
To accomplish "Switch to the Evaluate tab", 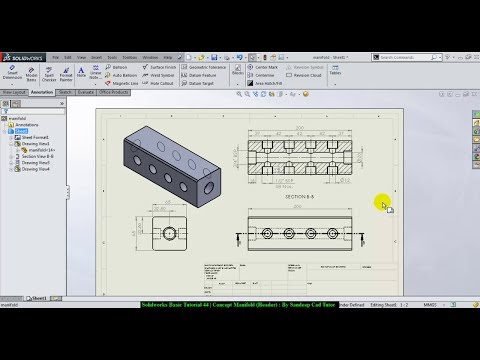I will coord(86,92).
